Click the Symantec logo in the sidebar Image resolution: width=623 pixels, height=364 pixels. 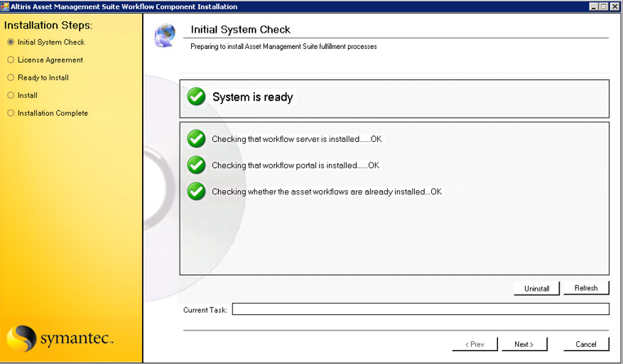[60, 339]
